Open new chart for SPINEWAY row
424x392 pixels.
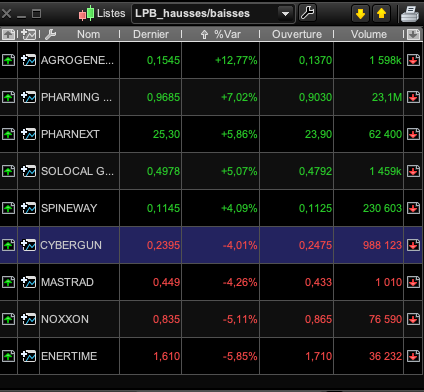coord(29,208)
